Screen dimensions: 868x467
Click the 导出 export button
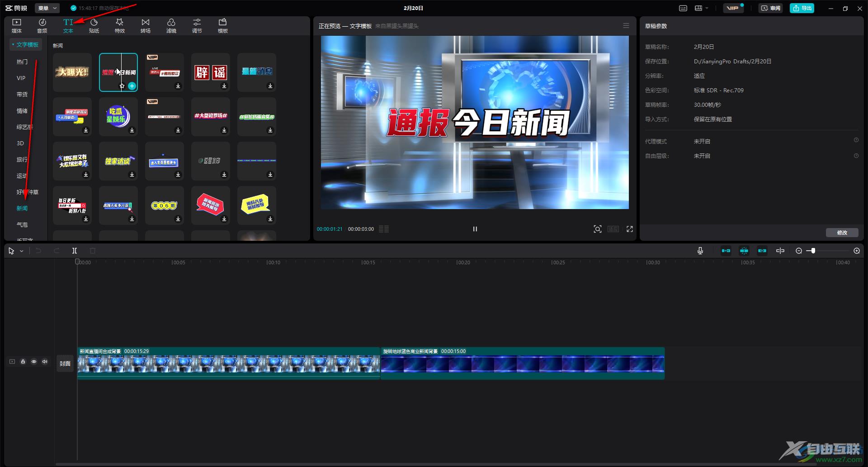pos(802,8)
